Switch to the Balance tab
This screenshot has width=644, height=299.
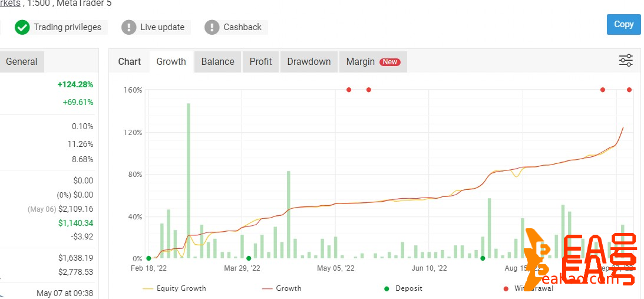[x=217, y=62]
